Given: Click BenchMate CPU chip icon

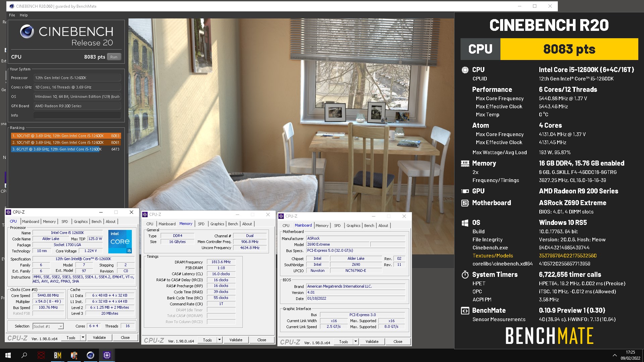Looking at the screenshot, I should coord(465,70).
